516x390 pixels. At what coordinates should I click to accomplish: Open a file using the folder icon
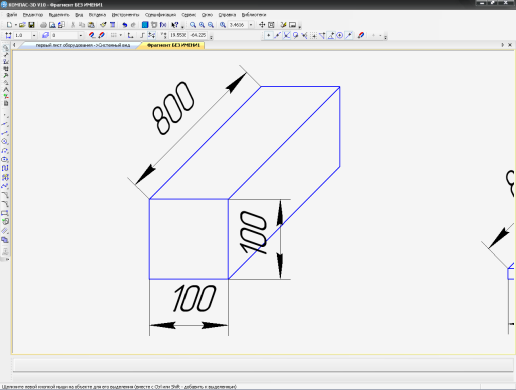[x=22, y=25]
